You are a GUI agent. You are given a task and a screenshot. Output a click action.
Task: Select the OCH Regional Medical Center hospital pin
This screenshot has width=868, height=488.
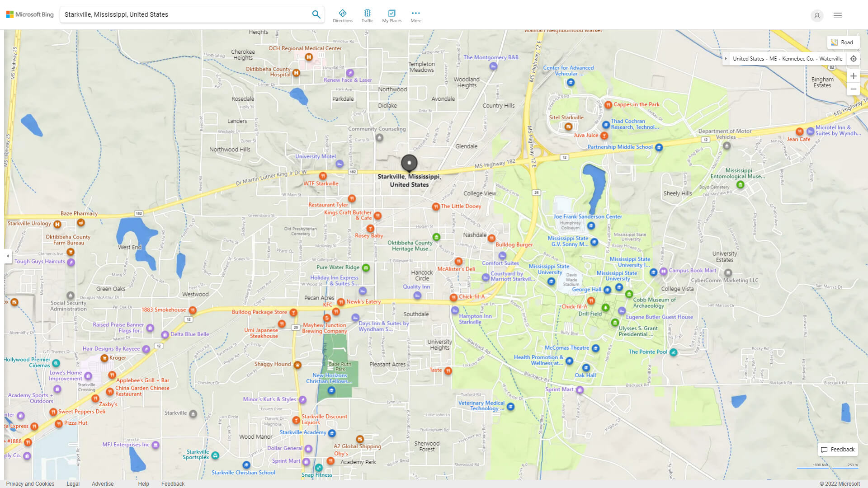[x=309, y=57]
